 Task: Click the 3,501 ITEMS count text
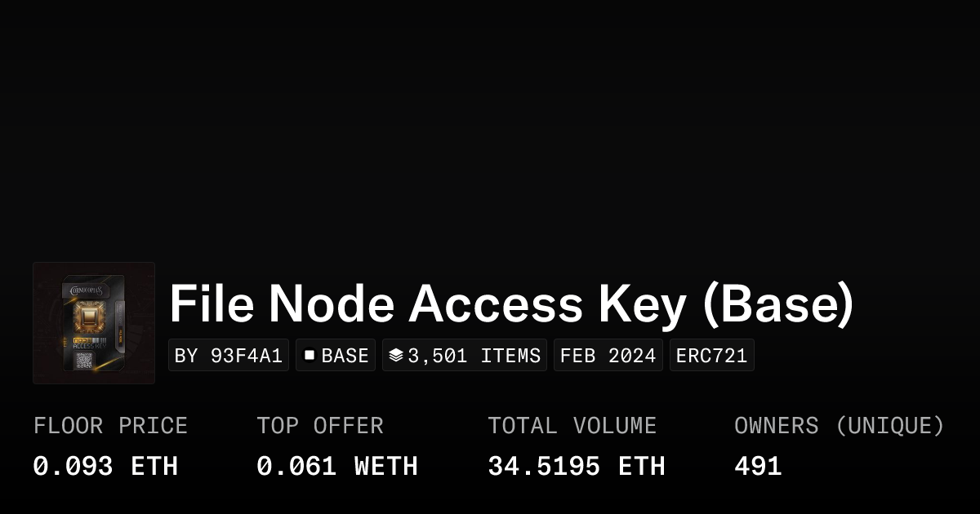point(474,356)
